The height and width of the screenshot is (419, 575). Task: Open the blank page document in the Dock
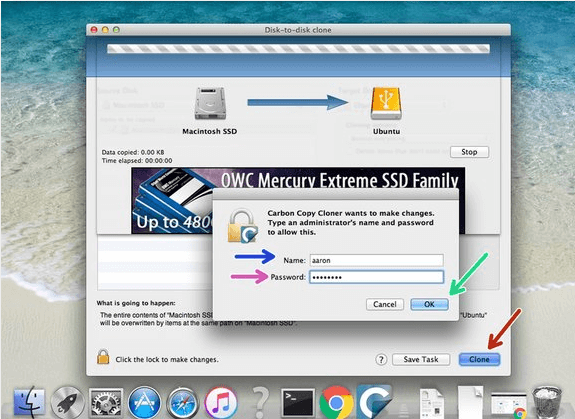[470, 402]
